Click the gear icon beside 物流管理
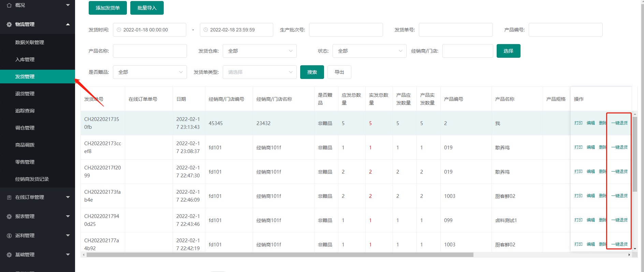This screenshot has width=644, height=272. pyautogui.click(x=9, y=24)
